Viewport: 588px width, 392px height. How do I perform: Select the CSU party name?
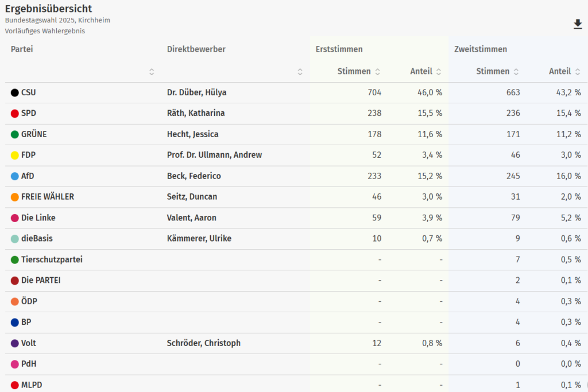pyautogui.click(x=29, y=92)
